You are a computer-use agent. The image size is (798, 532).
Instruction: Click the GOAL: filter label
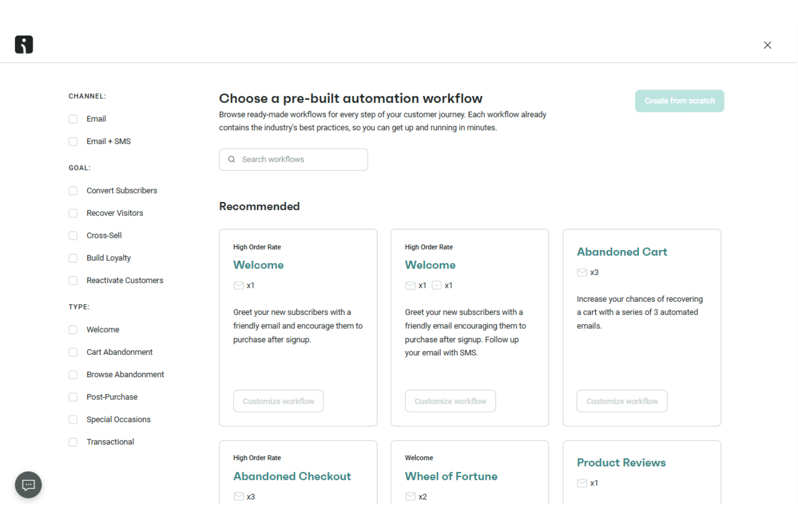80,168
